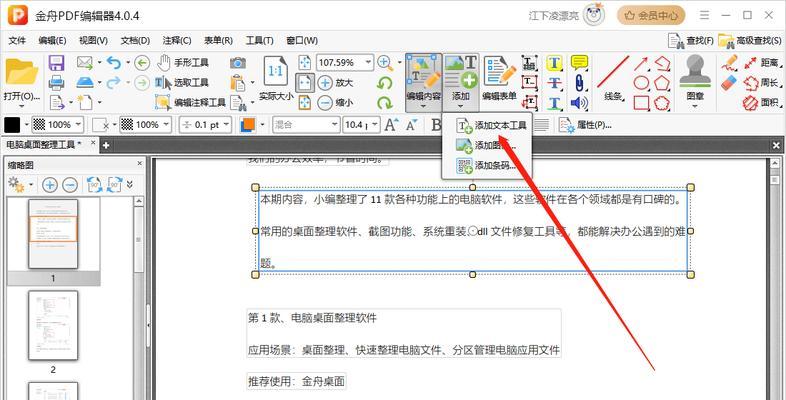Expand the 打开(O) open file dropdown arrow
This screenshot has width=786, height=400.
[x=22, y=106]
